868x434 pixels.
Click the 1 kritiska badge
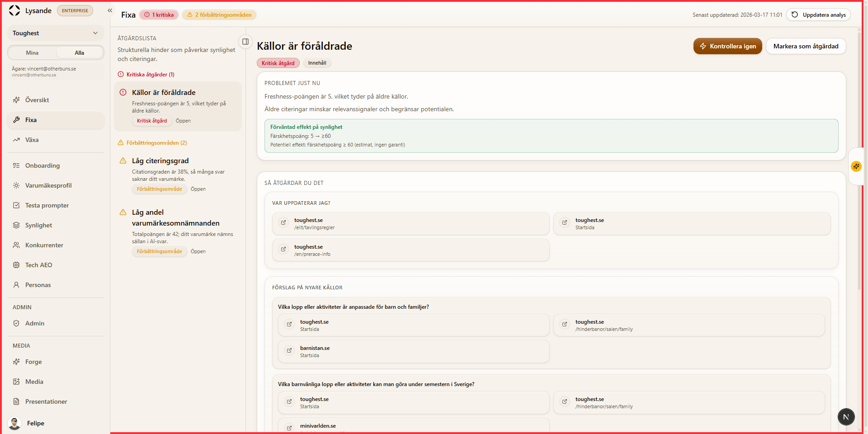[159, 15]
